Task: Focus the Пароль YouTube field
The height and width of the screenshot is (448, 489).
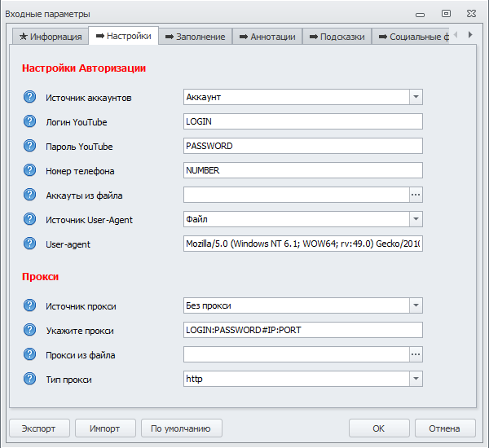Action: click(x=303, y=146)
